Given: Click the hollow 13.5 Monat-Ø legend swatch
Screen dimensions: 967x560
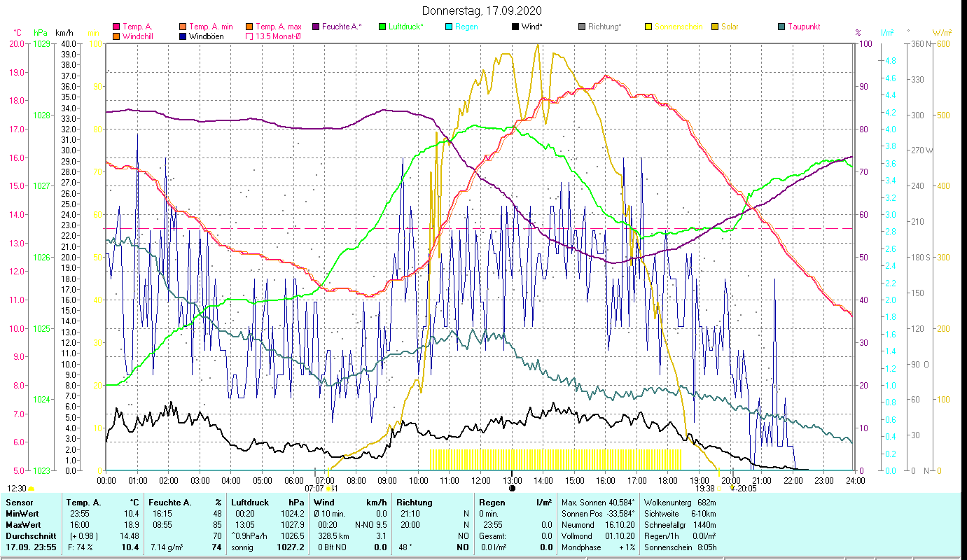Looking at the screenshot, I should point(249,36).
